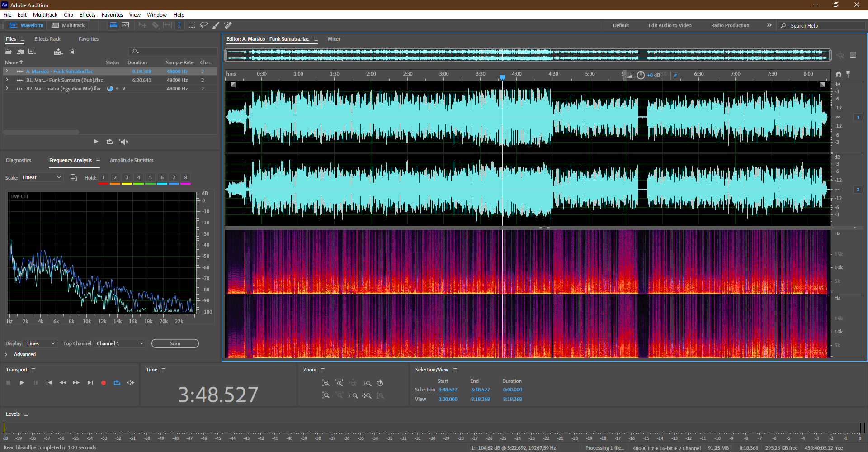Open the Effects Rack tab
The width and height of the screenshot is (868, 452).
(x=47, y=39)
